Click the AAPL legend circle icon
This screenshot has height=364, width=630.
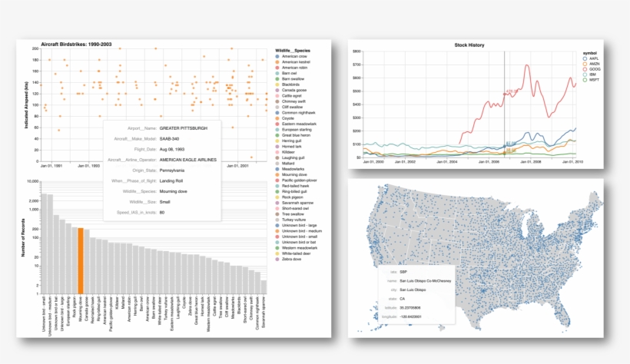coord(585,58)
